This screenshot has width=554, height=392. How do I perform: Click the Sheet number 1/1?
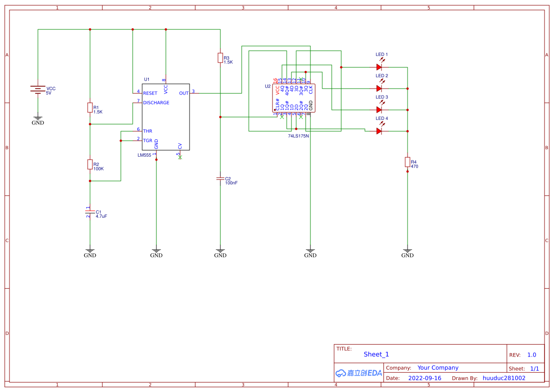[535, 368]
